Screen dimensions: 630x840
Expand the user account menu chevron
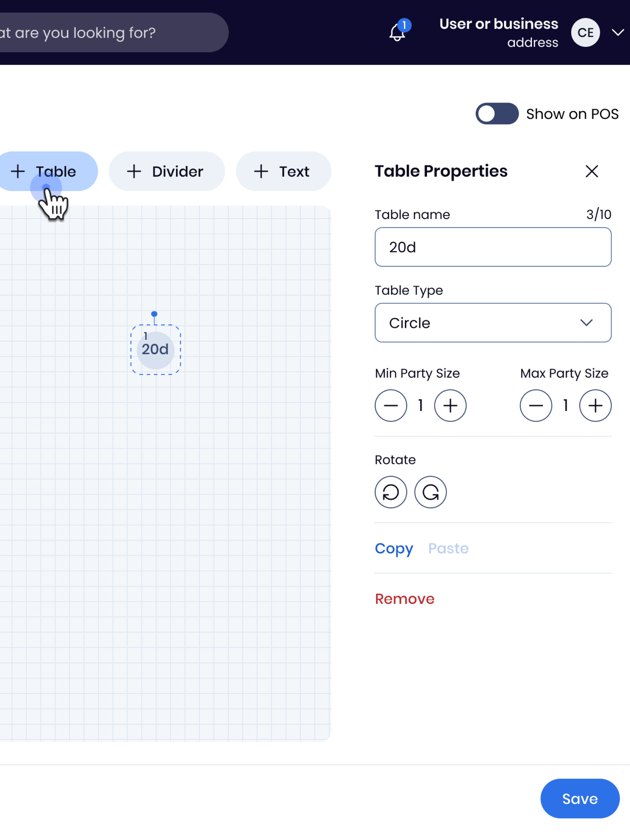[x=618, y=33]
